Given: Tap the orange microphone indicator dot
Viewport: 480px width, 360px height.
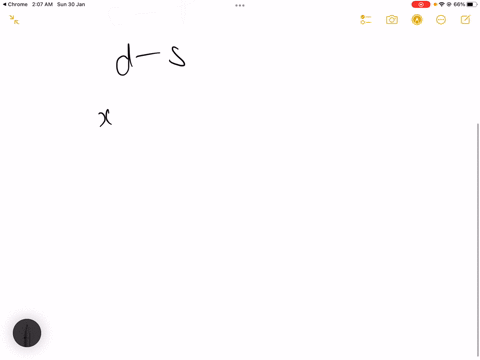Looking at the screenshot, I should pos(435,4).
